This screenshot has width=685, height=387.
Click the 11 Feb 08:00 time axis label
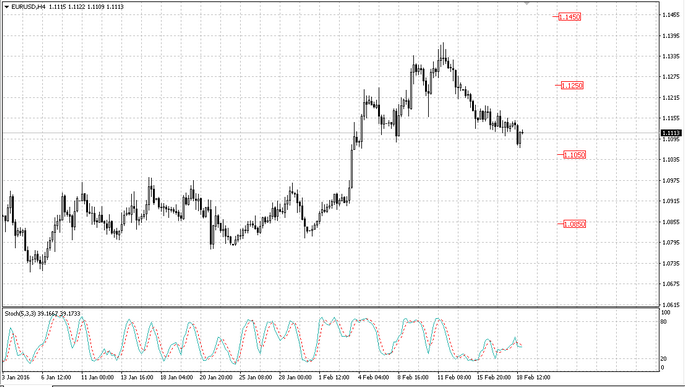pos(454,377)
